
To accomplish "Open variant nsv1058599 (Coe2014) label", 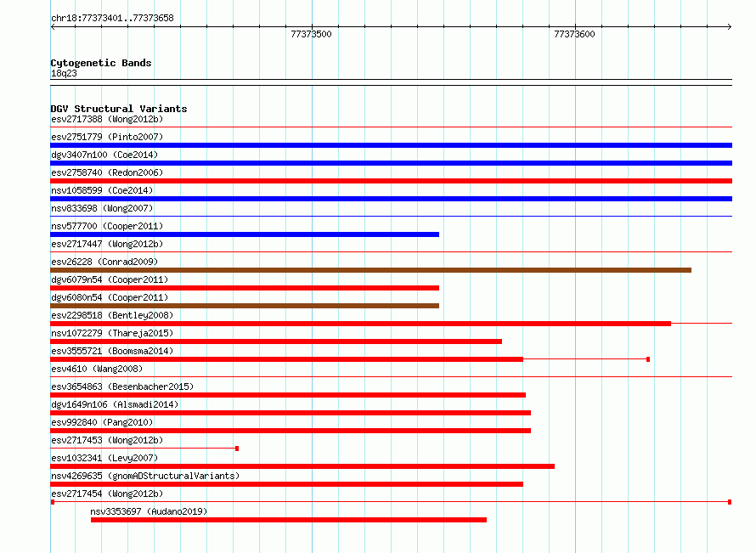I will (102, 190).
